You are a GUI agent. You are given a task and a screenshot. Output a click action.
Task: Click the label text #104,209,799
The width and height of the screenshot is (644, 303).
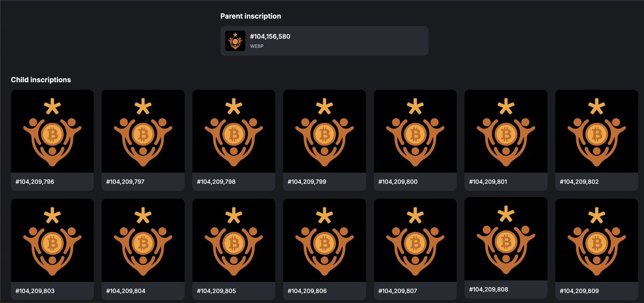[307, 182]
